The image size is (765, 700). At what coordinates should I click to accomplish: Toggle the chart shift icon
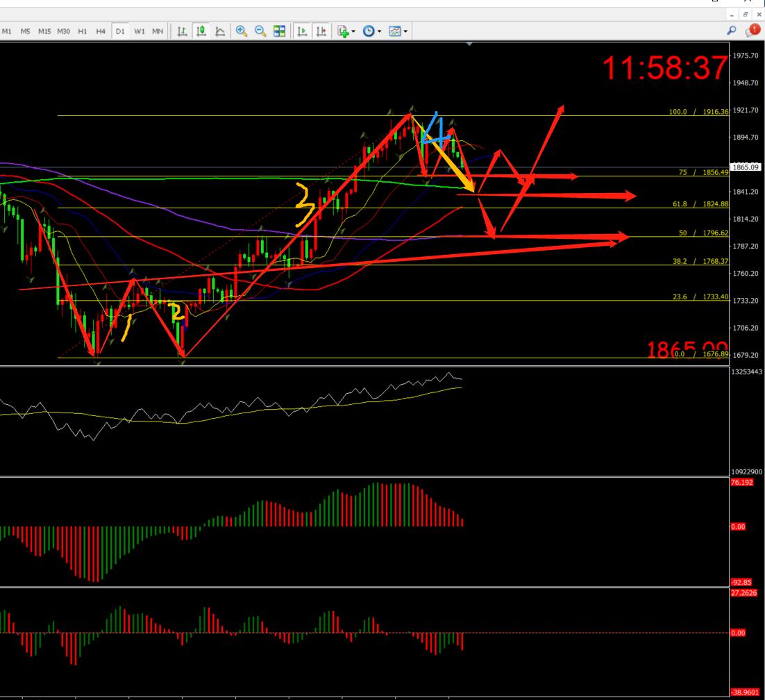(x=321, y=31)
